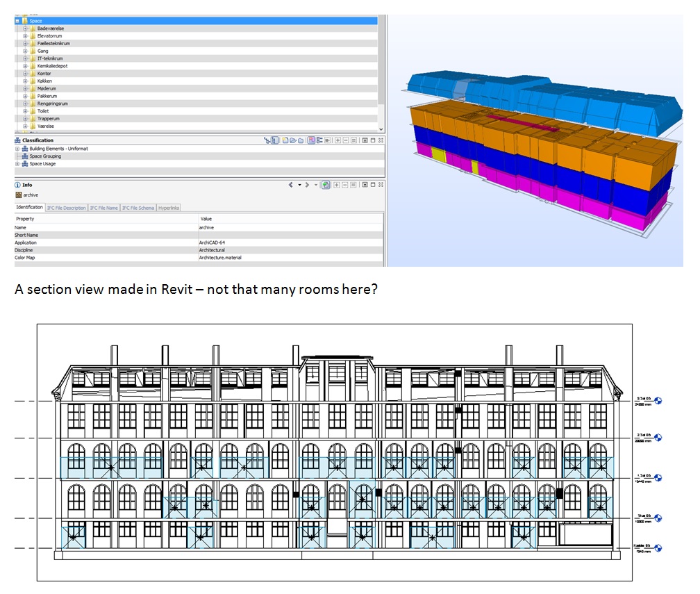Click the forward navigation arrow in the Info panel
Screen dimensions: 700x594
[x=307, y=185]
